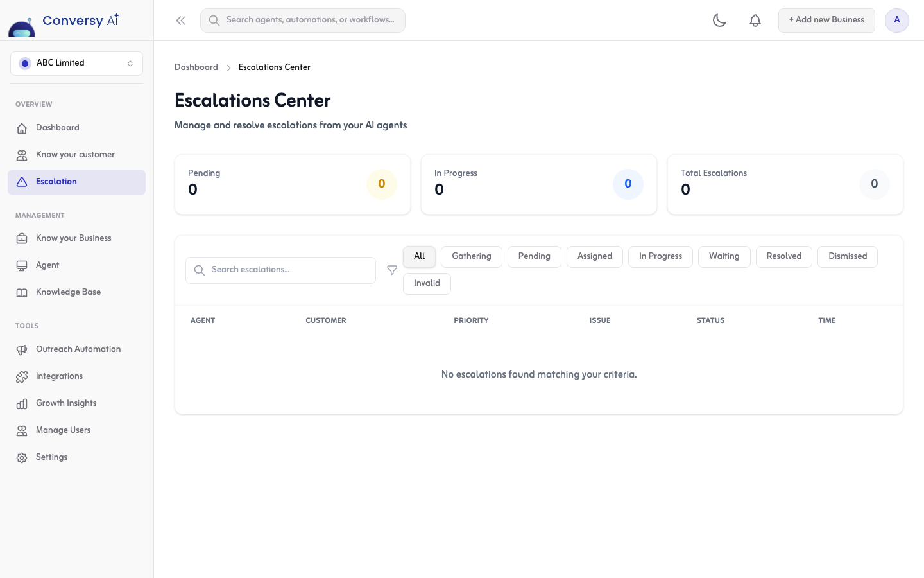
Task: Filter escalations by Gathering
Action: 472,256
